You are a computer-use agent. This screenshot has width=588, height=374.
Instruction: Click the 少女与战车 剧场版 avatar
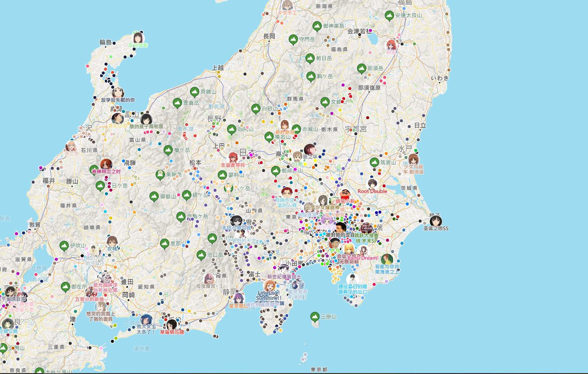tap(413, 159)
